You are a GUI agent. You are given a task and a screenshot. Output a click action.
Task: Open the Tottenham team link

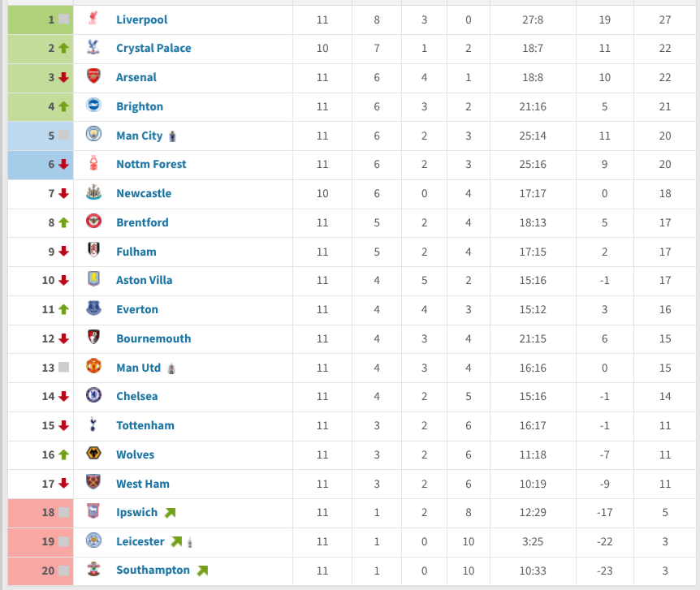[145, 425]
